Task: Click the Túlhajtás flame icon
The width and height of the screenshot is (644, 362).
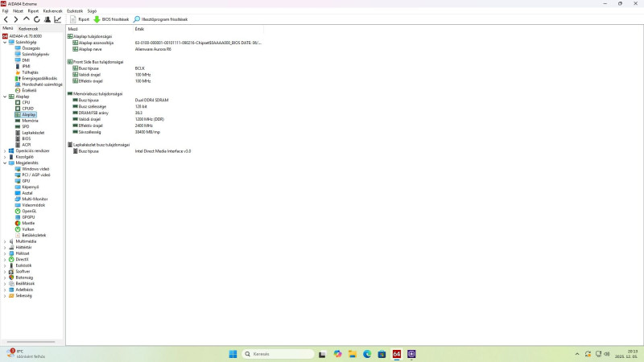Action: (x=18, y=72)
